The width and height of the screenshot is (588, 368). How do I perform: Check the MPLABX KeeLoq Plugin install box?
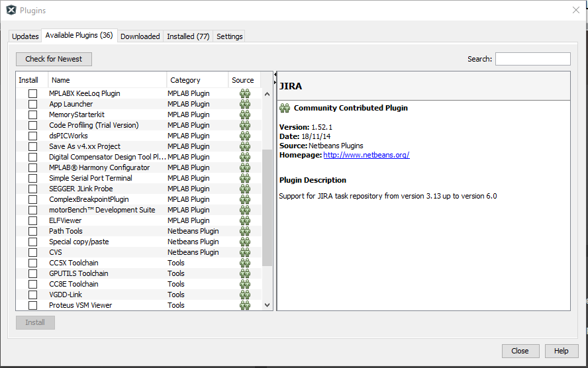(x=32, y=93)
